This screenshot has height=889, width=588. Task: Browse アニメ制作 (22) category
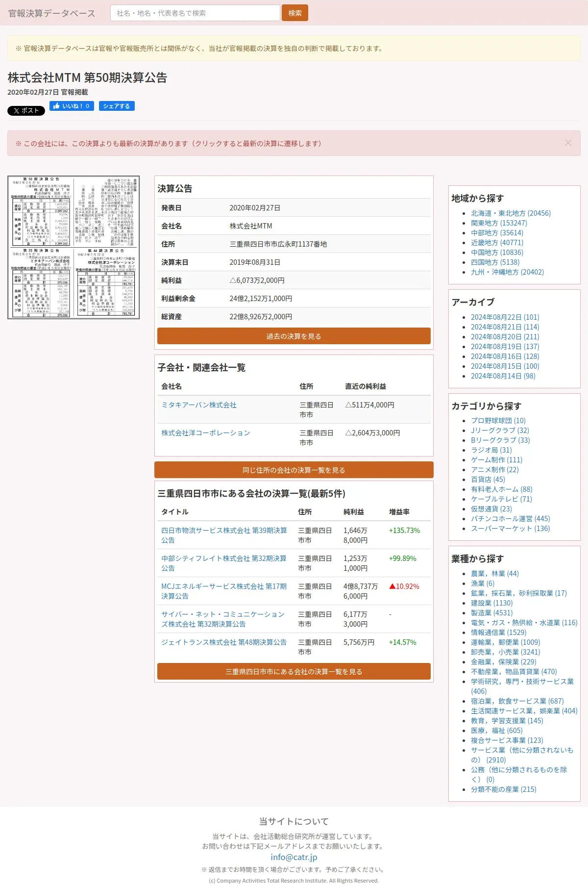(x=494, y=470)
